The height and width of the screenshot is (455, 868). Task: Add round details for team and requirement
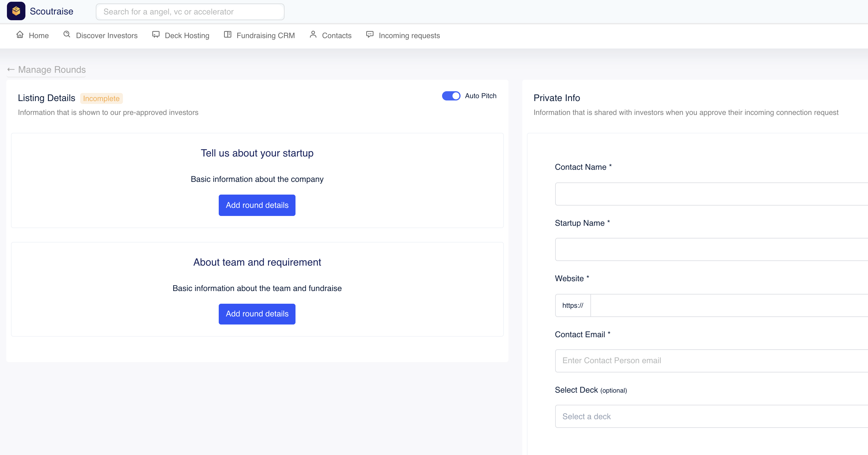click(x=257, y=314)
